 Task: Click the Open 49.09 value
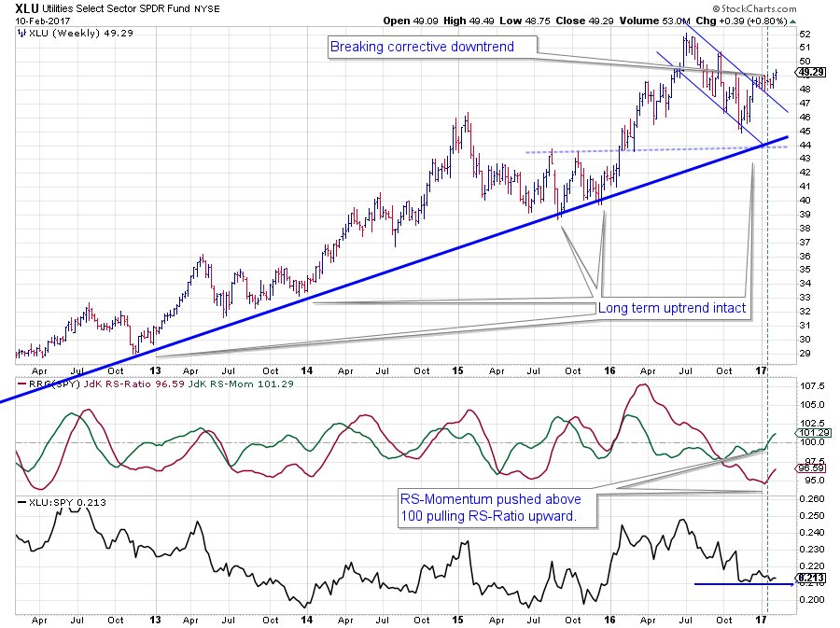point(411,21)
